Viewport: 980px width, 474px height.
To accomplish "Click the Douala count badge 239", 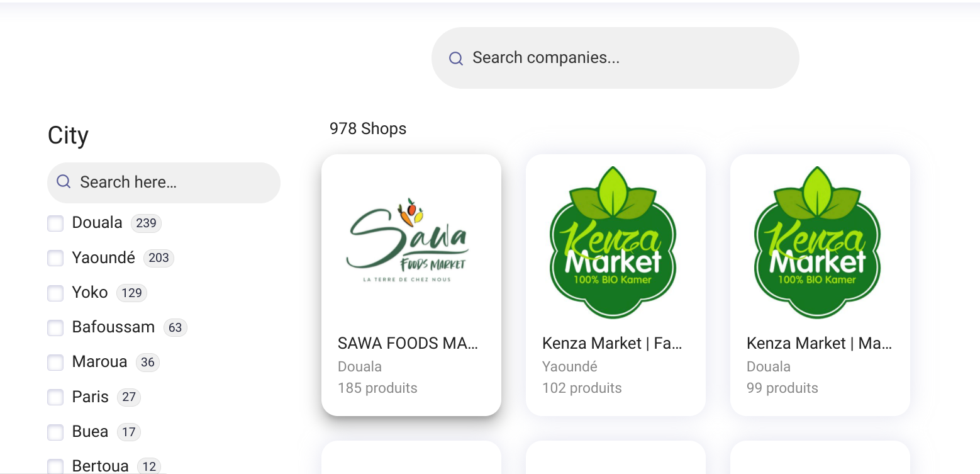I will [x=146, y=223].
